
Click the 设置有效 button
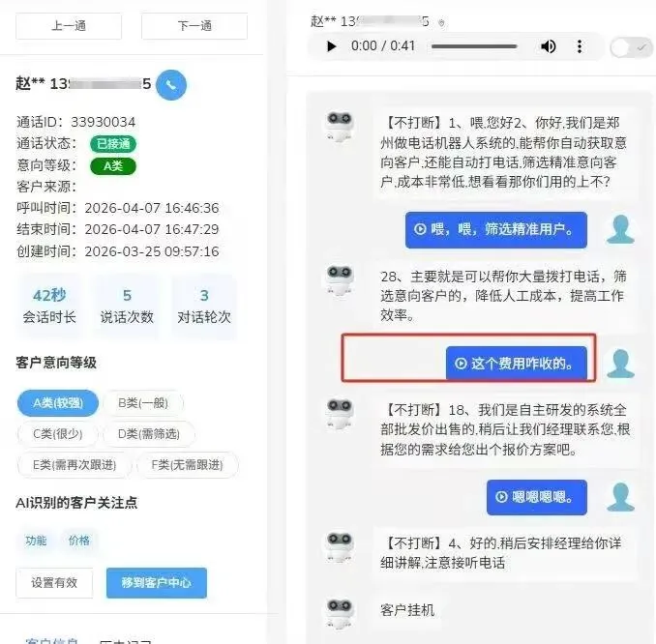pos(54,582)
